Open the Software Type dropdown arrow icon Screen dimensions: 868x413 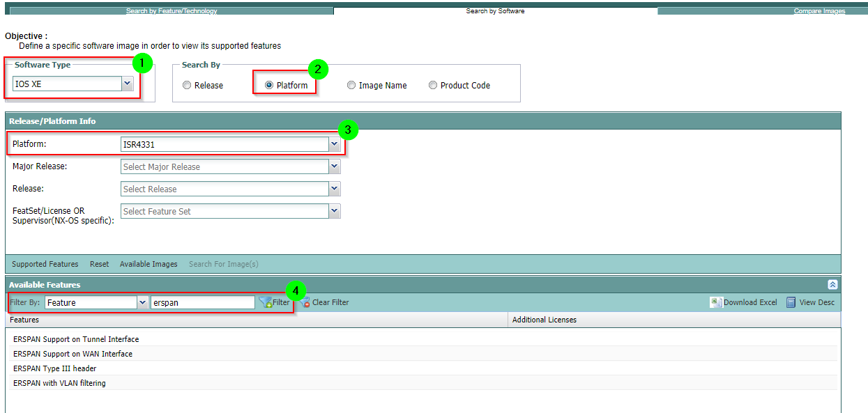pos(127,83)
